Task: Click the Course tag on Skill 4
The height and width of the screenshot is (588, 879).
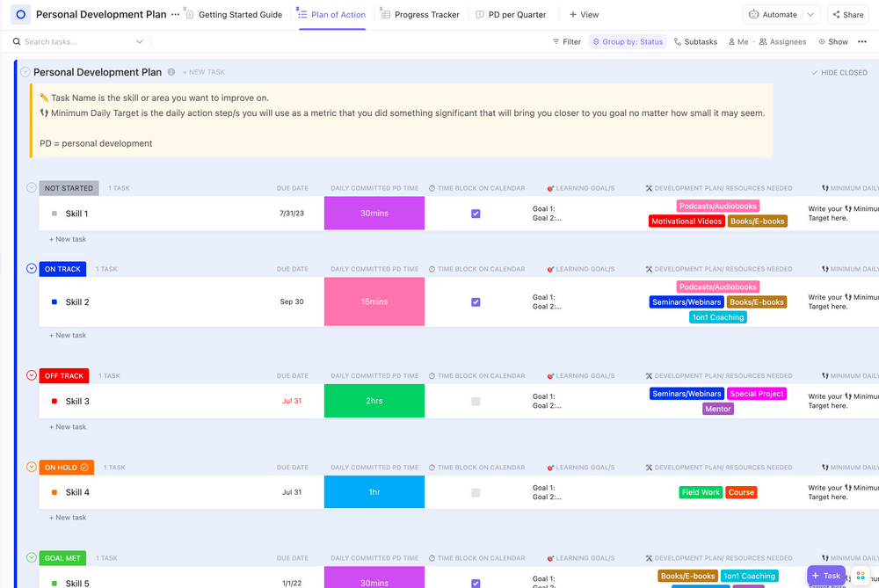Action: pyautogui.click(x=741, y=493)
